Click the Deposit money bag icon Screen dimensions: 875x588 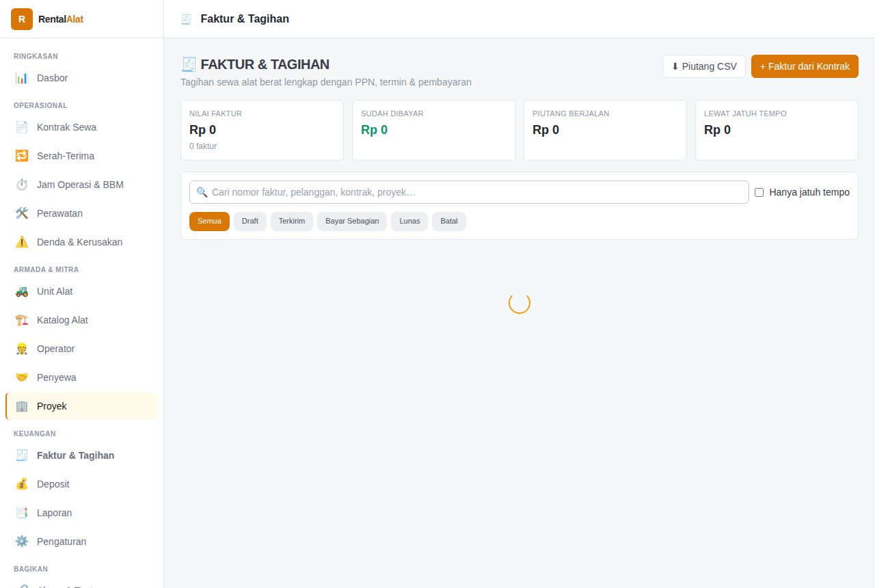tap(22, 484)
